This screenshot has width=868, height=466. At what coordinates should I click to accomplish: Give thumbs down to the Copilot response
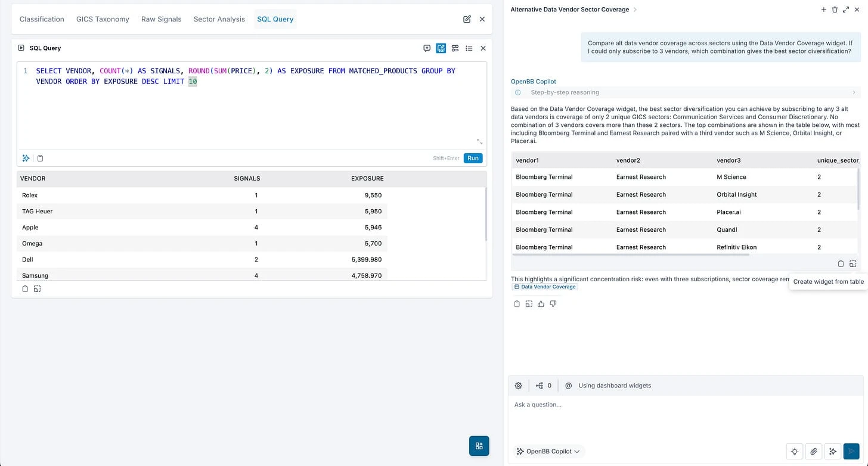pyautogui.click(x=553, y=304)
